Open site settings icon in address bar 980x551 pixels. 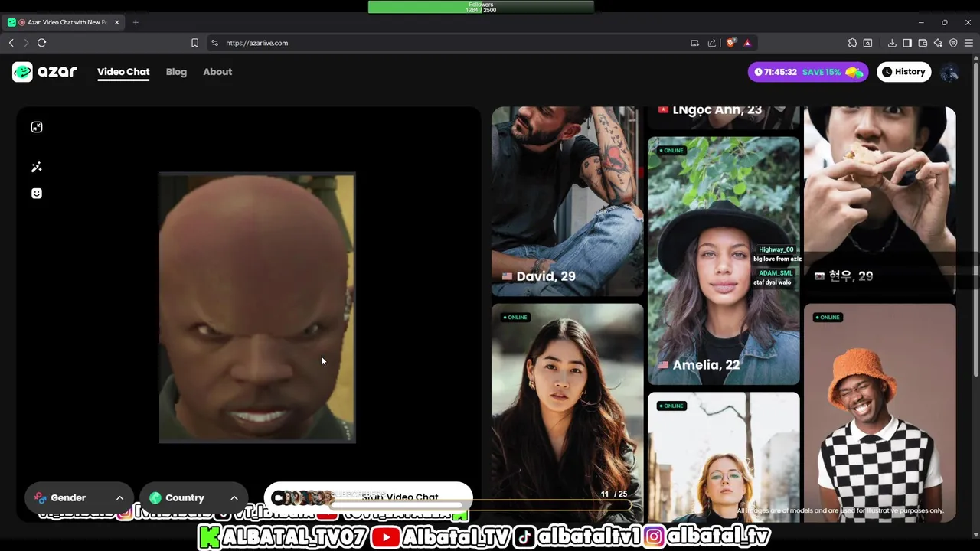tap(214, 43)
